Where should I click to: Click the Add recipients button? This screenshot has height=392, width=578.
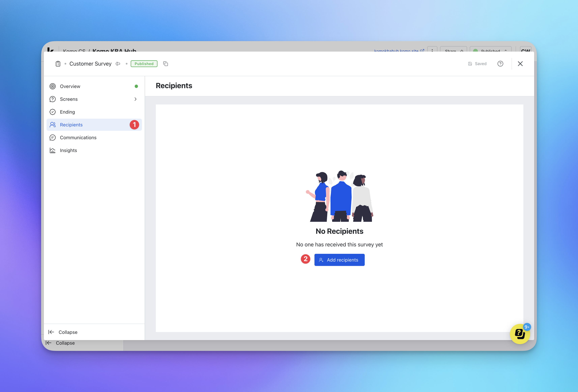(339, 260)
